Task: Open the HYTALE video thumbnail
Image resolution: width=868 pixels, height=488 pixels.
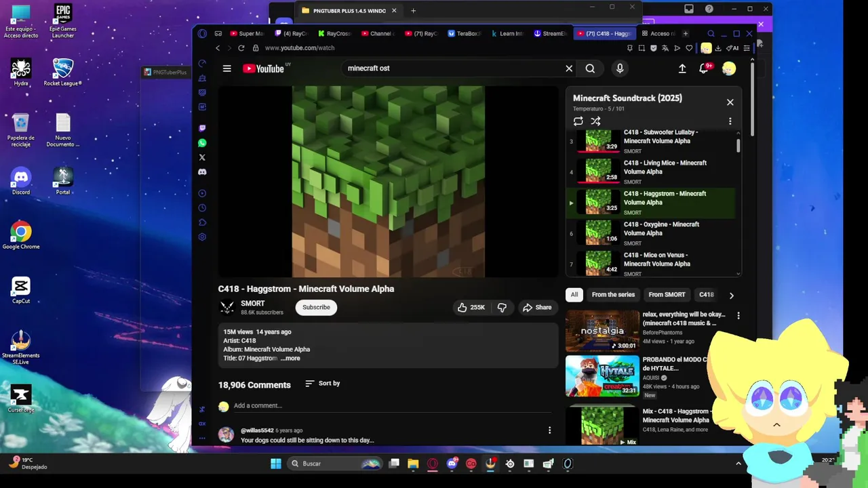Action: coord(602,376)
